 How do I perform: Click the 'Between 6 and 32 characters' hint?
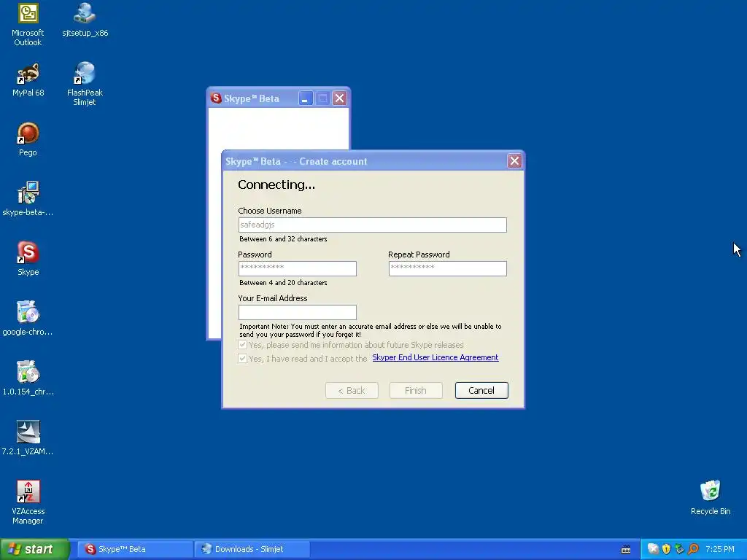(283, 239)
